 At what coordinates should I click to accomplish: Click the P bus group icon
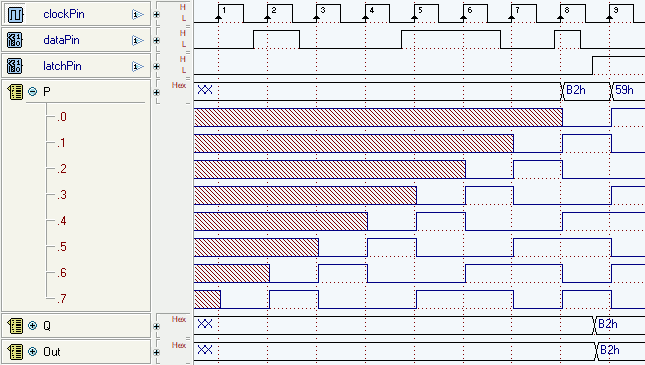pos(15,92)
